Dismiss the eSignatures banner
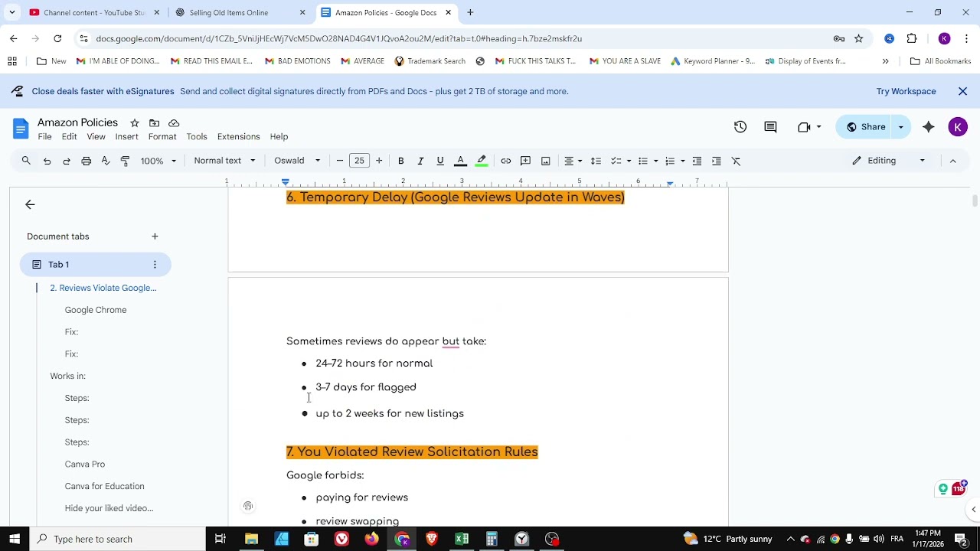 click(962, 91)
